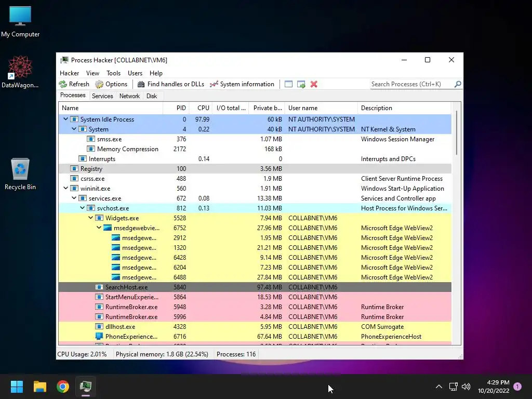Sort by the Name column header

click(x=111, y=108)
